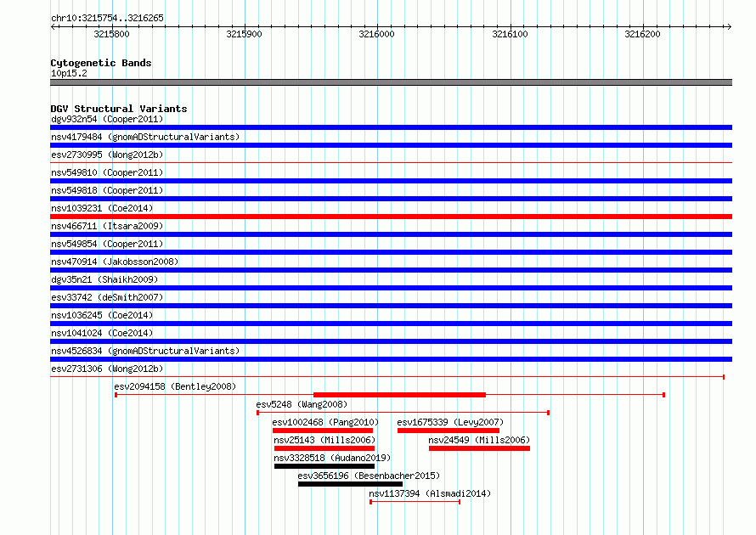Select the blue bar for dgv932n54
Image resolution: width=756 pixels, height=535 pixels.
[391, 127]
